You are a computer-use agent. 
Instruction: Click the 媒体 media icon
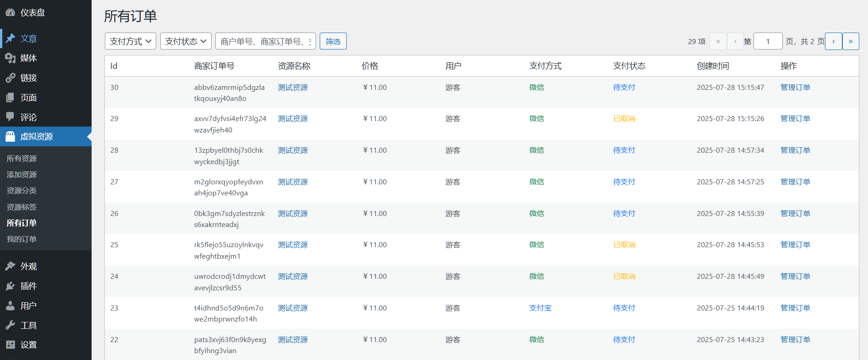point(10,58)
